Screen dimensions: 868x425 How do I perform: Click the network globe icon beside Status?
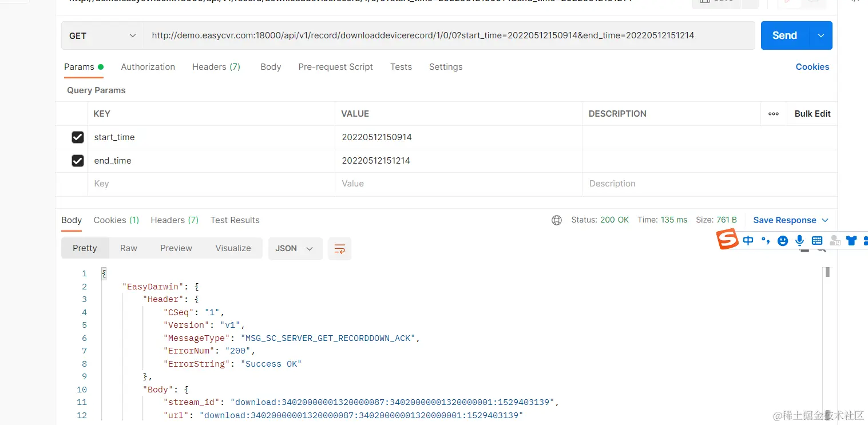click(557, 220)
